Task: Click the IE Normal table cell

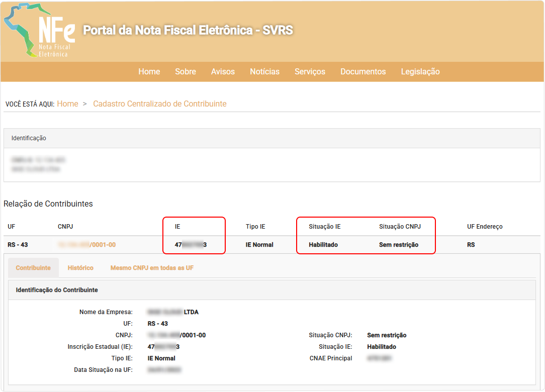Action: click(x=259, y=245)
